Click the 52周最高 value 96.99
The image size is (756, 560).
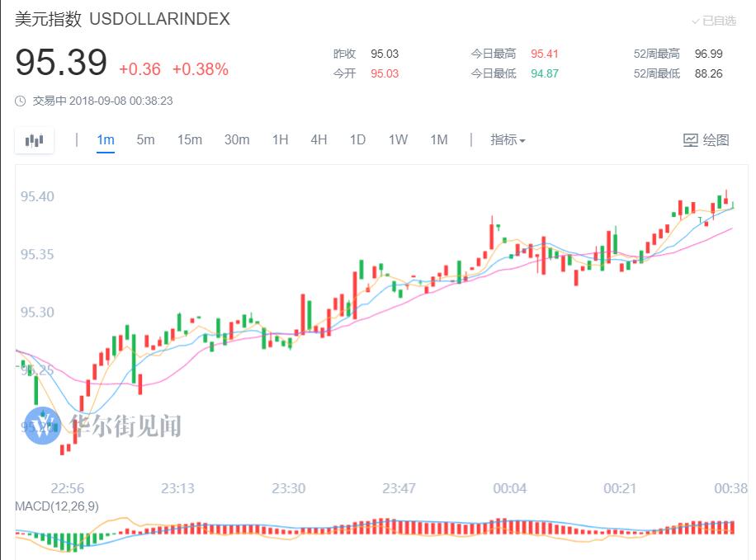(x=708, y=54)
